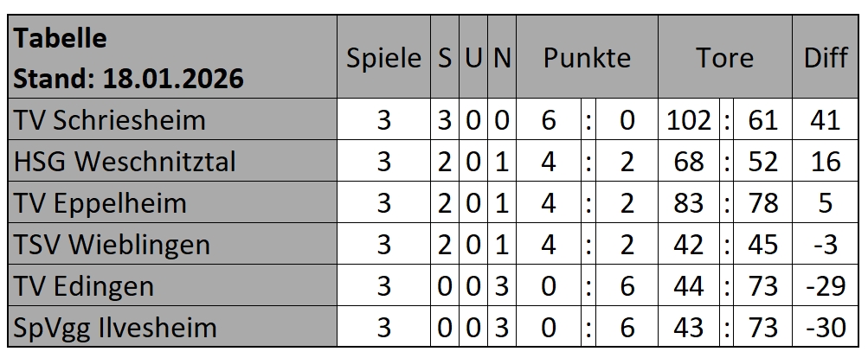
Task: Click the Tore column header
Action: [724, 59]
